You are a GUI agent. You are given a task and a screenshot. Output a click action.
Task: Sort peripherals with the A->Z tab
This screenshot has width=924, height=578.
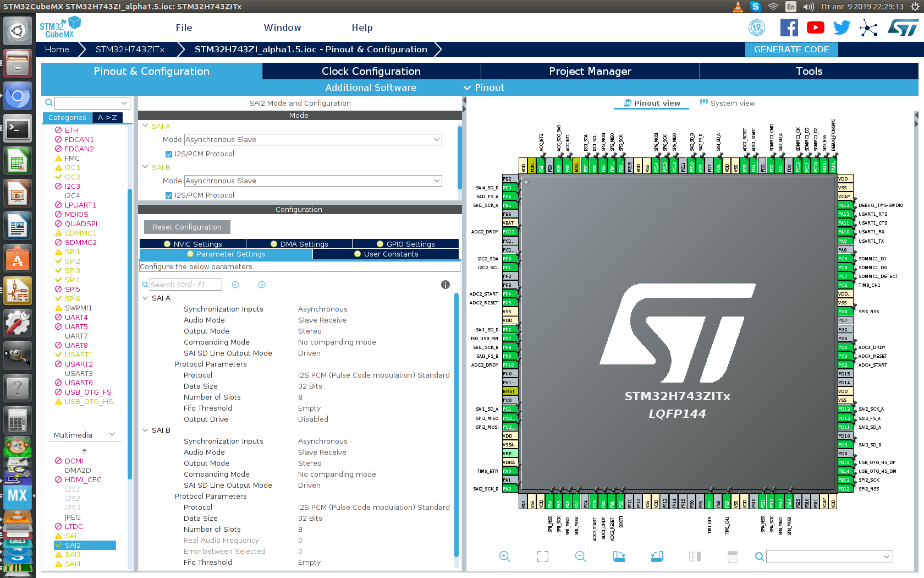[x=107, y=118]
